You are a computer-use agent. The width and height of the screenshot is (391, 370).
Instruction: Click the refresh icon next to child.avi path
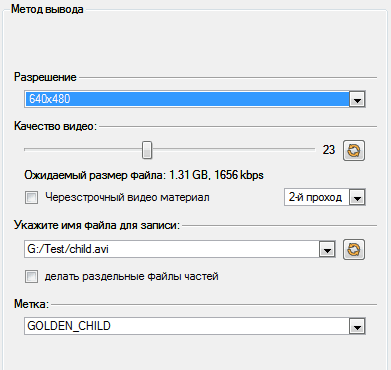[354, 249]
